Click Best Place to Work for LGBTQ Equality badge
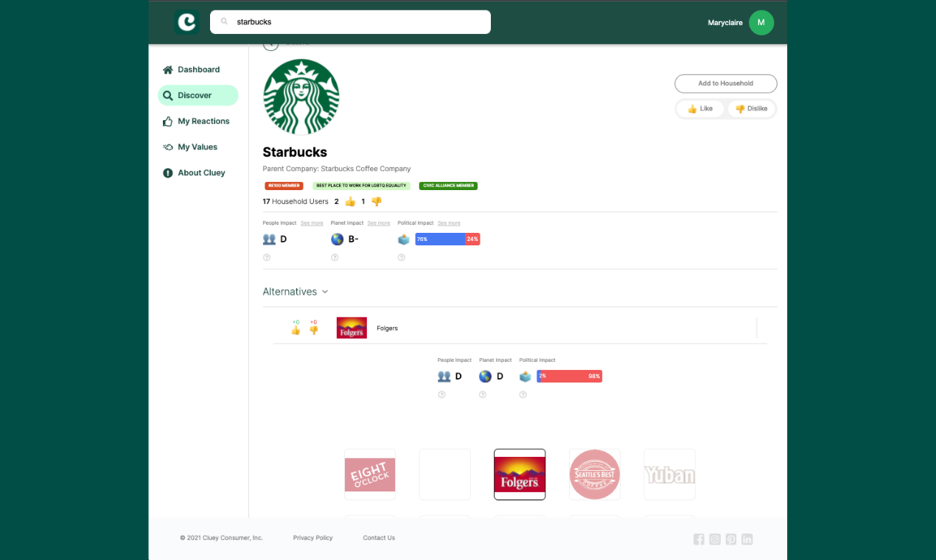936x560 pixels. (362, 186)
